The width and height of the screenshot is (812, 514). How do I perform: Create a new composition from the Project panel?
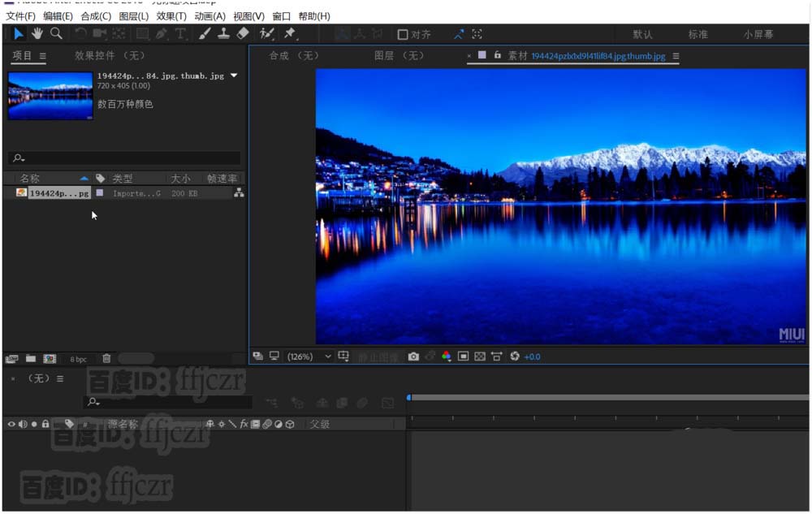point(50,359)
